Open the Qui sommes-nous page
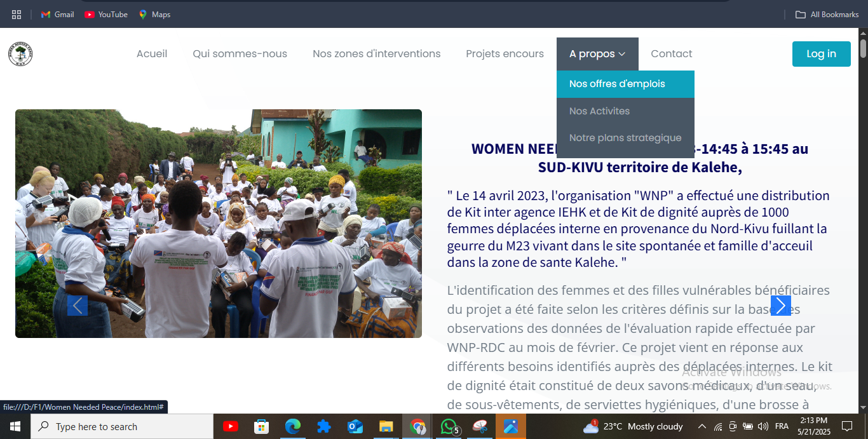 [x=240, y=54]
